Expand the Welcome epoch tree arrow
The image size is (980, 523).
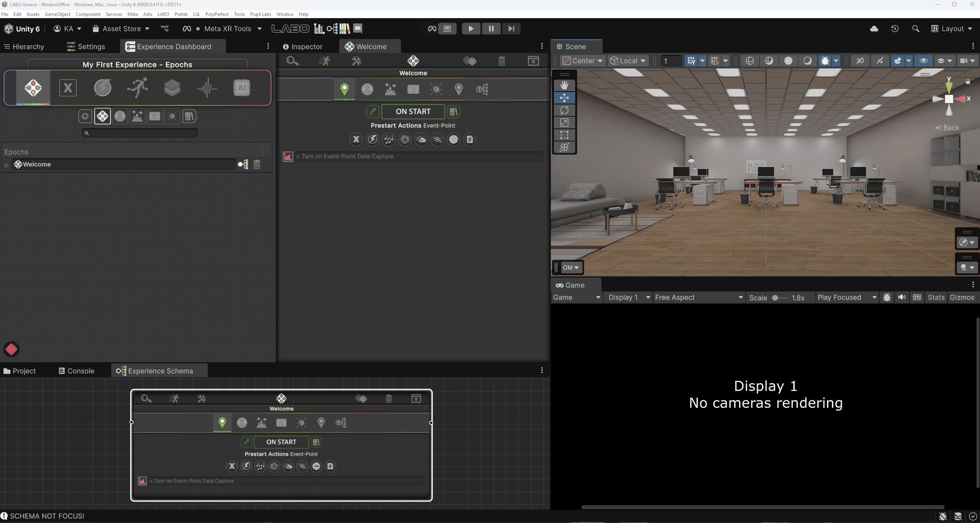[7, 165]
